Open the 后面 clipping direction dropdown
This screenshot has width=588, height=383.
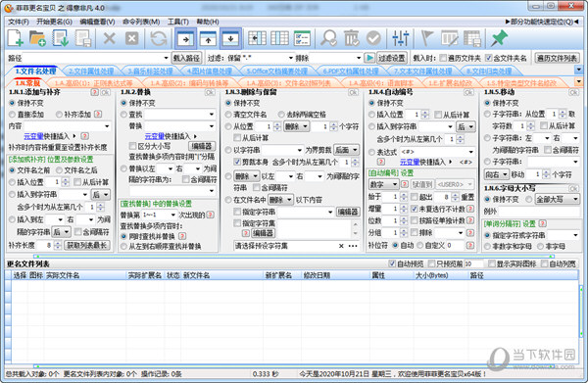pos(355,150)
